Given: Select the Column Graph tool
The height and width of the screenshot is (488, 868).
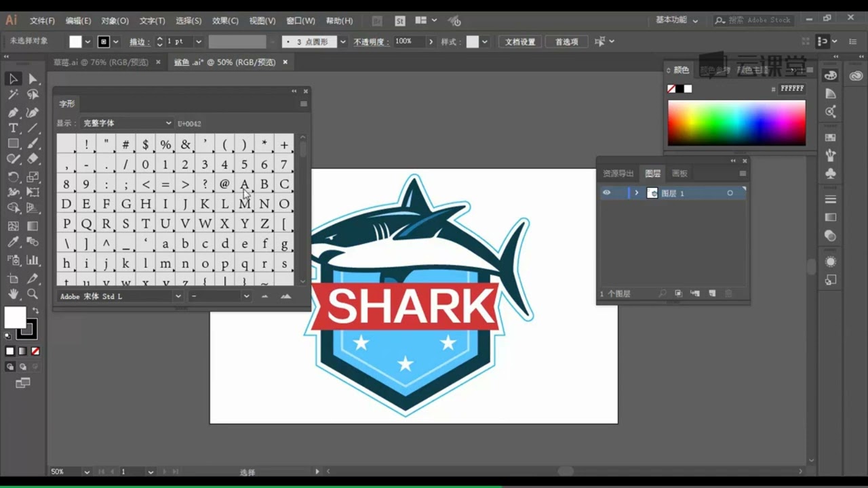Looking at the screenshot, I should pyautogui.click(x=33, y=260).
